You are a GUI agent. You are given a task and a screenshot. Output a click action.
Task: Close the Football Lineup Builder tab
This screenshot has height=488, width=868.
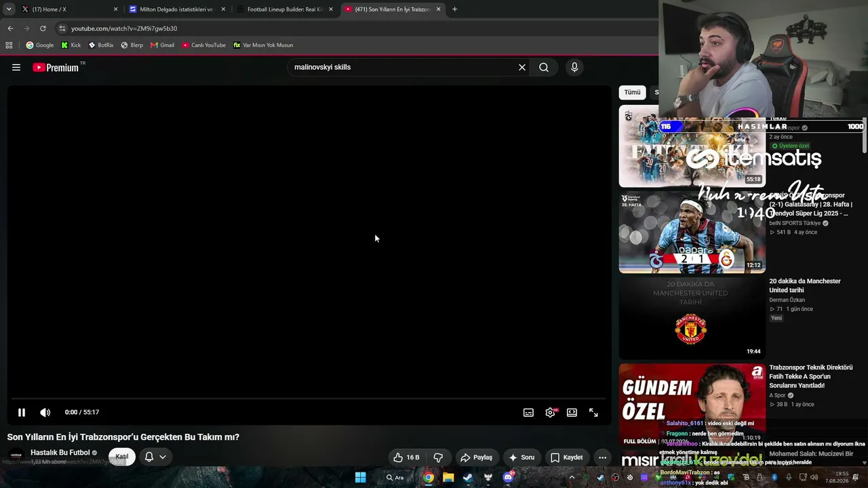click(331, 9)
